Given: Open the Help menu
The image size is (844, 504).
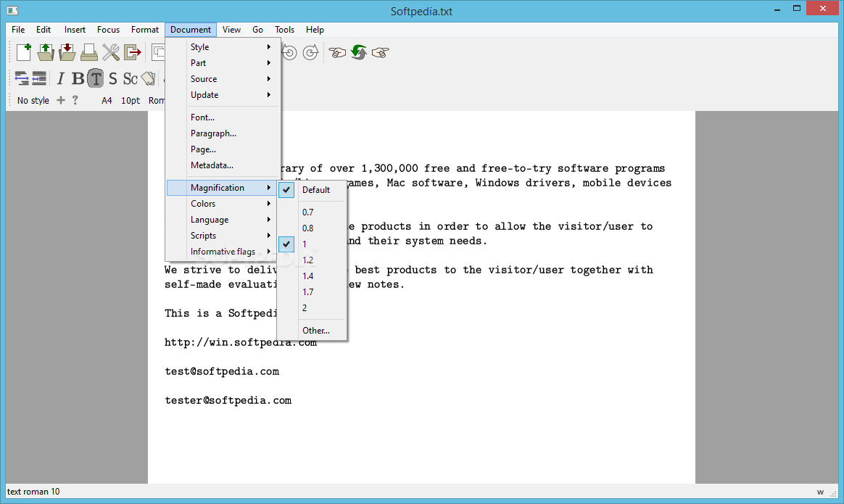Looking at the screenshot, I should coord(315,30).
